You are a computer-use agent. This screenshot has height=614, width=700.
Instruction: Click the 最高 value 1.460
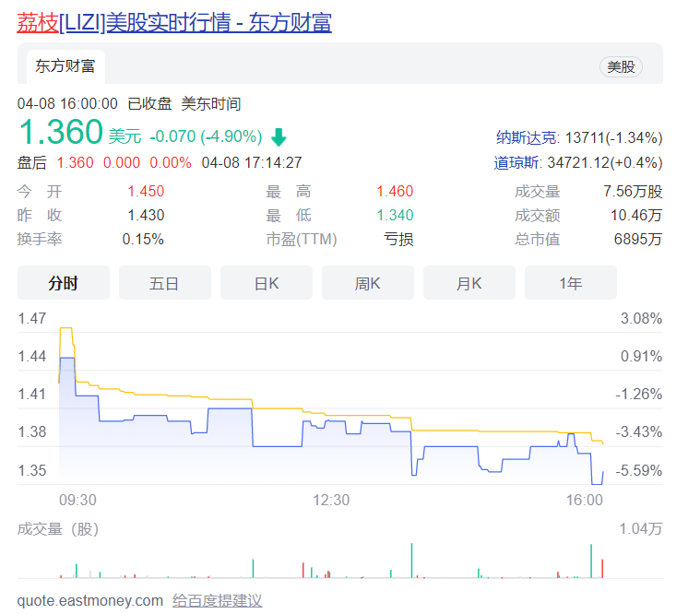[395, 192]
